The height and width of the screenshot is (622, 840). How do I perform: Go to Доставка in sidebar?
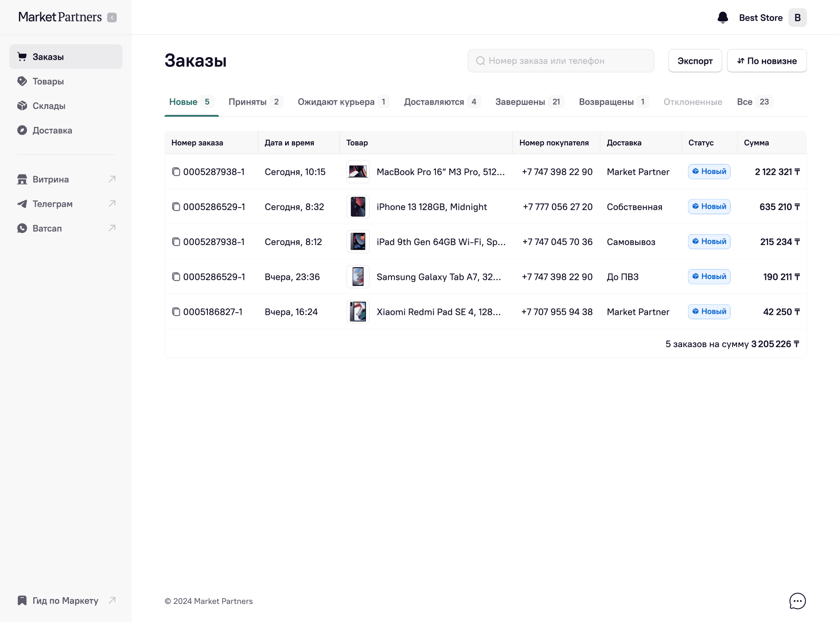pyautogui.click(x=66, y=130)
